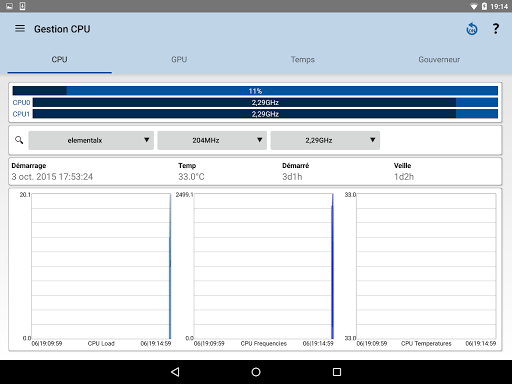This screenshot has width=512, height=384.
Task: Open the 204MHz minimum frequency dropdown
Action: coord(212,140)
